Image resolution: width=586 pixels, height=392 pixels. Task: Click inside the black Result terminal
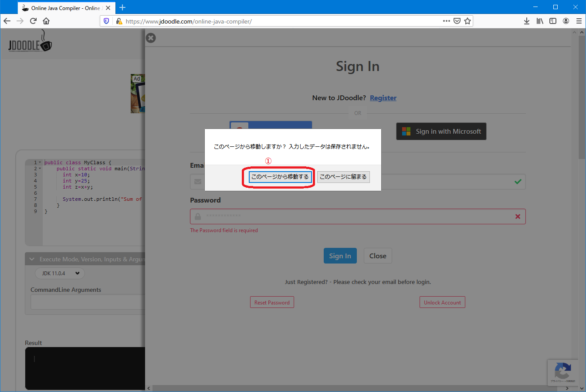85,368
